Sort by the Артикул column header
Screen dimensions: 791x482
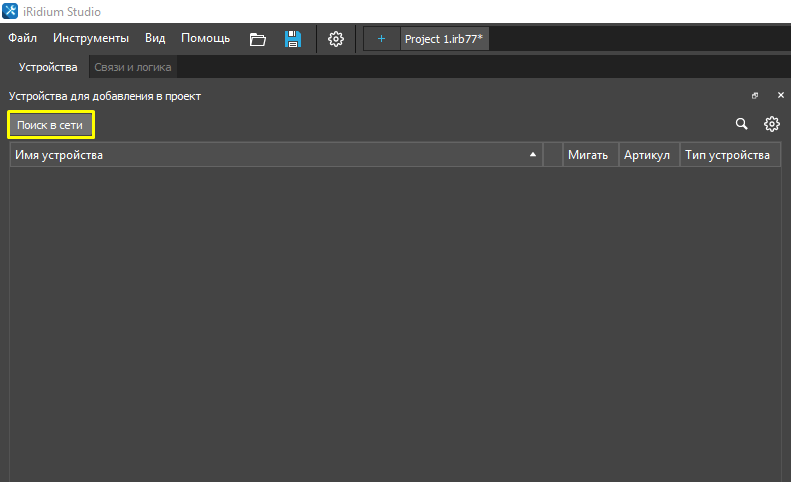click(646, 155)
